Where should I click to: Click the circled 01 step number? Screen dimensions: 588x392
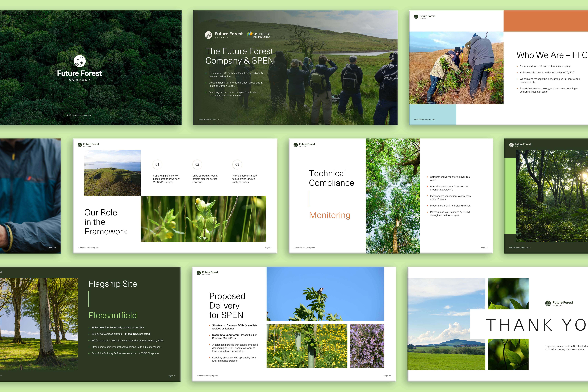[157, 165]
